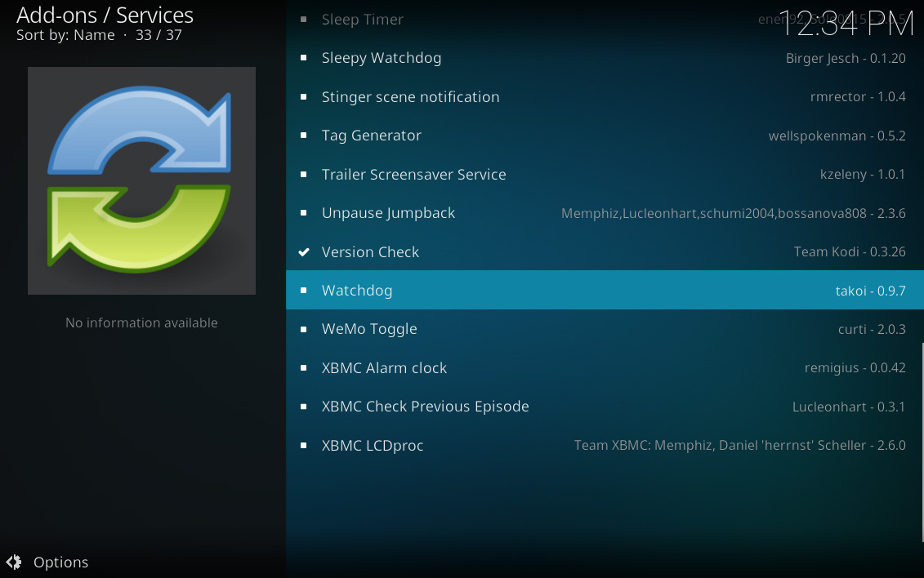The height and width of the screenshot is (578, 924).
Task: Open the WeMo Toggle add-on
Action: click(605, 329)
